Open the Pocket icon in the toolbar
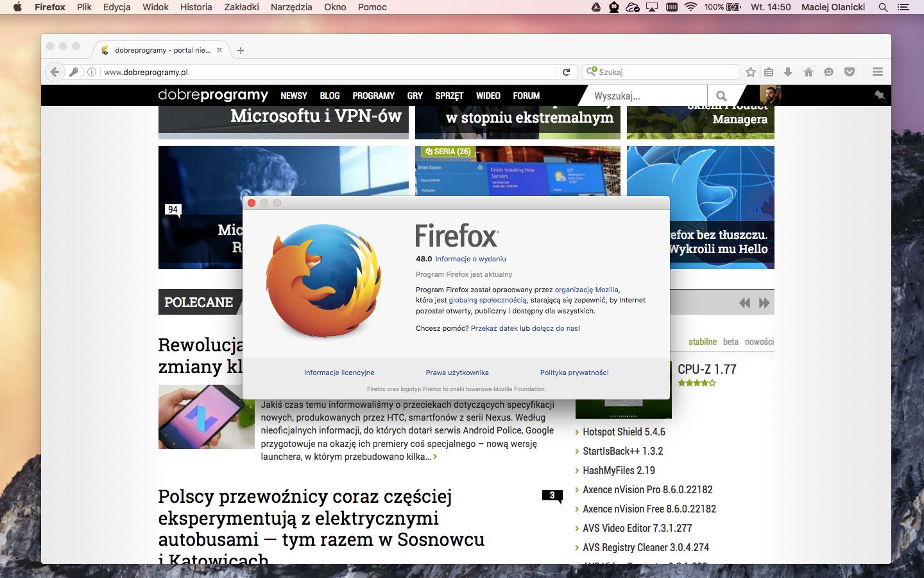Image resolution: width=924 pixels, height=578 pixels. tap(850, 72)
